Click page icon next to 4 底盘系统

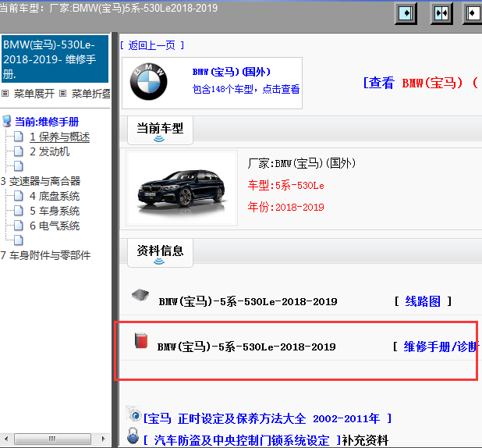tap(18, 196)
